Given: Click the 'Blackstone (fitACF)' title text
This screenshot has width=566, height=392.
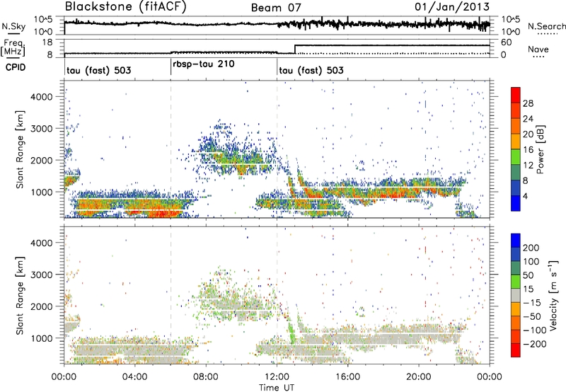Looking at the screenshot, I should 126,7.
